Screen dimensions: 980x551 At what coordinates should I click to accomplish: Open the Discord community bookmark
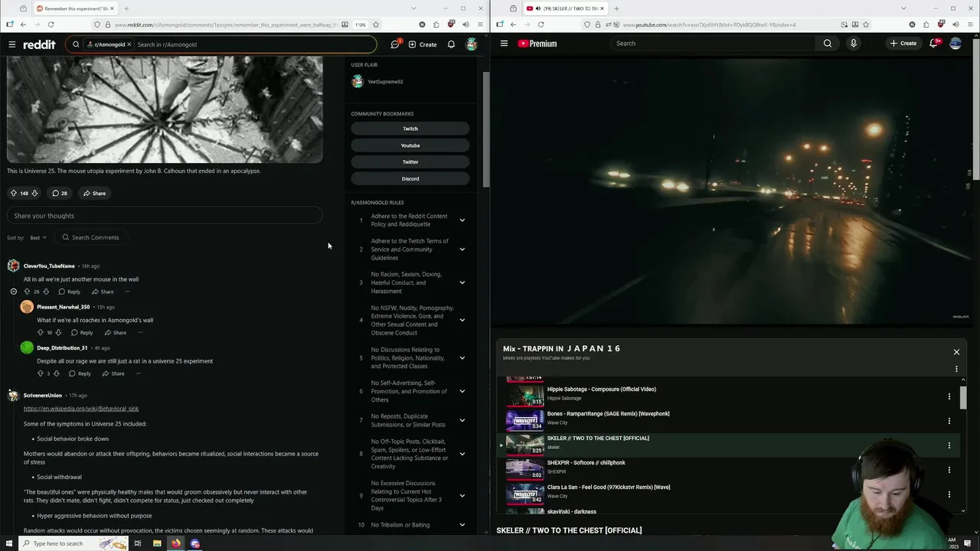pyautogui.click(x=410, y=178)
